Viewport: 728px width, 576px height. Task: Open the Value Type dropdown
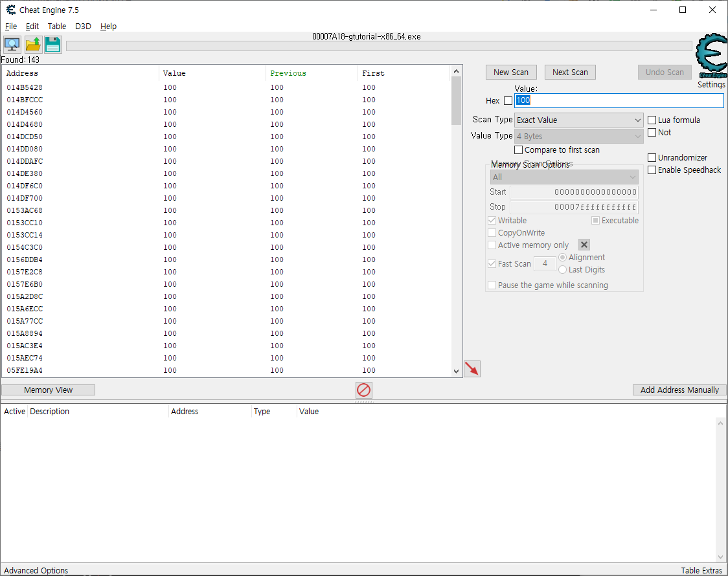pyautogui.click(x=578, y=137)
